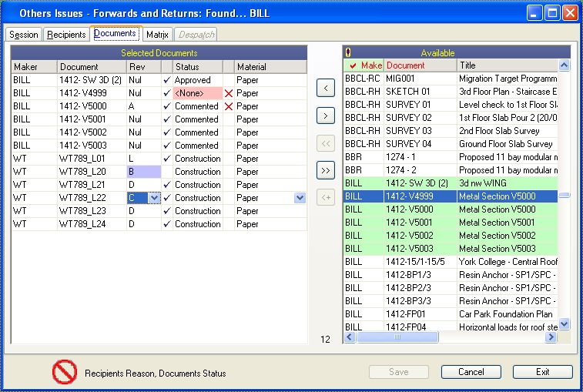Image resolution: width=583 pixels, height=392 pixels.
Task: Select Car Park Foundation Plan row
Action: (451, 314)
